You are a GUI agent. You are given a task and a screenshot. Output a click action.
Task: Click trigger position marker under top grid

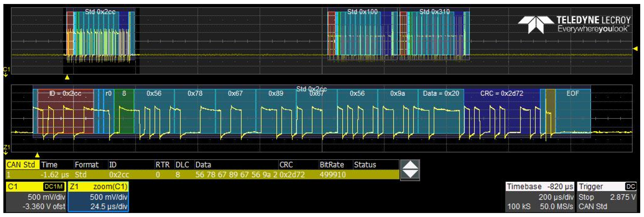point(67,78)
